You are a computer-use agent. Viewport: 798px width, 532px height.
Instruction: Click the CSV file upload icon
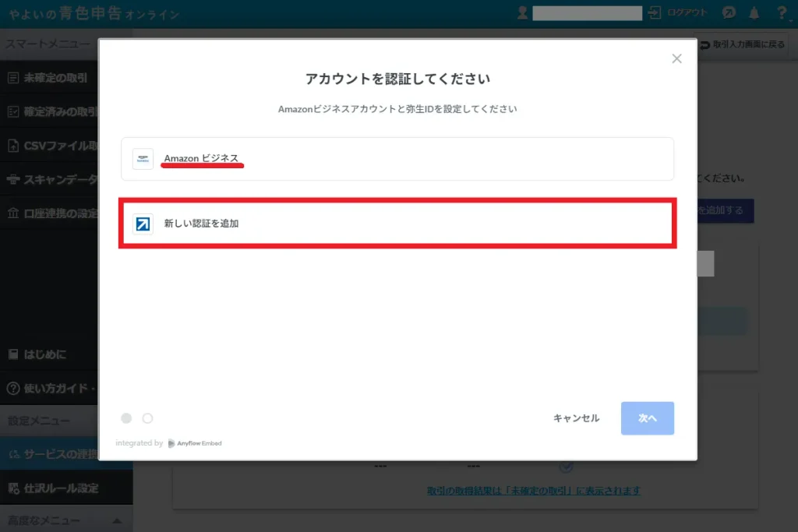(13, 146)
